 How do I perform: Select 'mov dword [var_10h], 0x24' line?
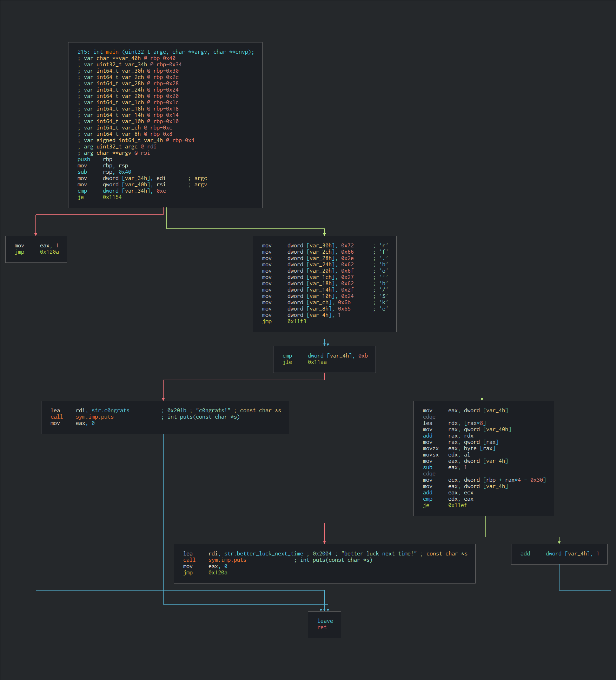click(x=308, y=296)
